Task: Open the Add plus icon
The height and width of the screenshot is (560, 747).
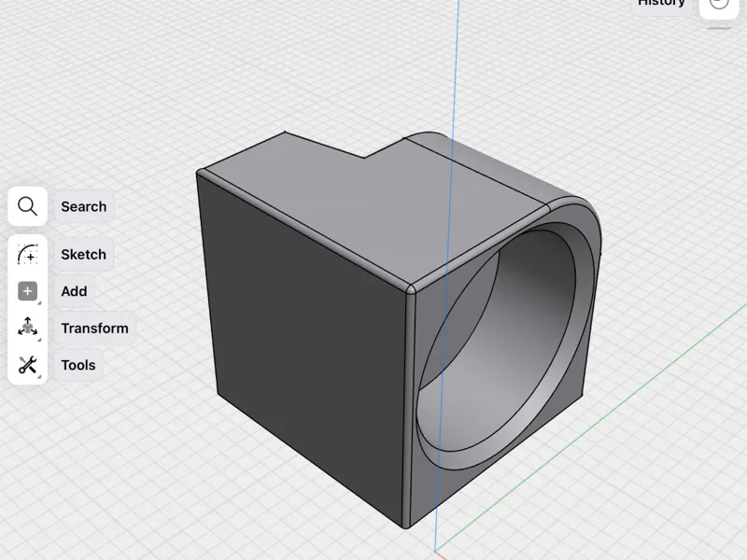Action: (x=28, y=291)
